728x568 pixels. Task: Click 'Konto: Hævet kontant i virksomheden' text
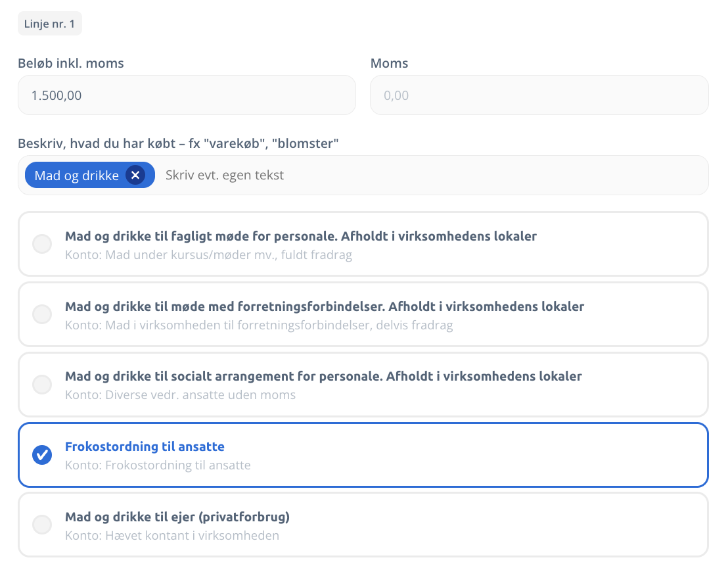171,536
